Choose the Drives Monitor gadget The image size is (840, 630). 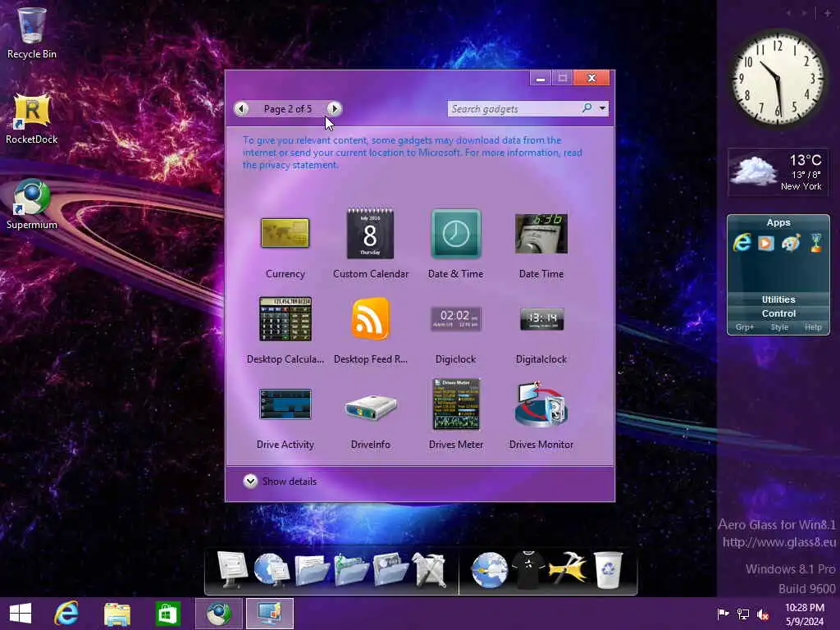coord(541,404)
